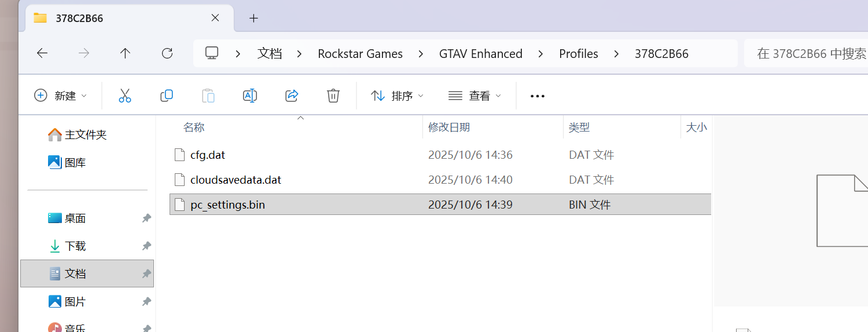Click the Copy icon in toolbar
Viewport: 868px width, 332px height.
[x=167, y=96]
